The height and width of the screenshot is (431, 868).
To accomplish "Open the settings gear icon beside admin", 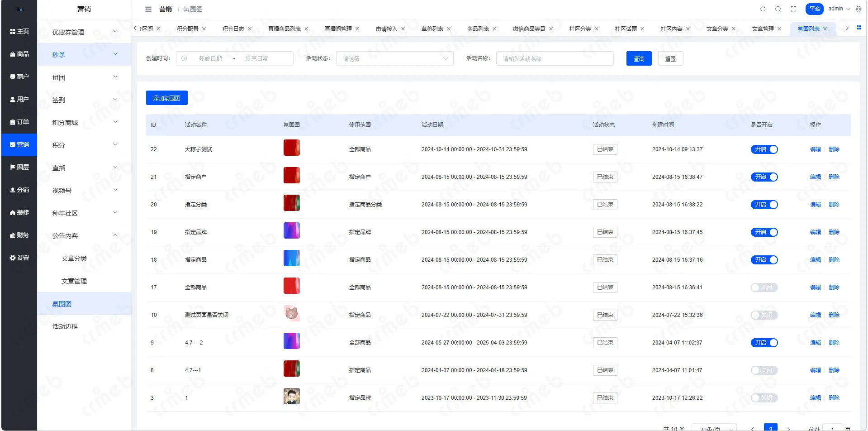I will pos(859,9).
